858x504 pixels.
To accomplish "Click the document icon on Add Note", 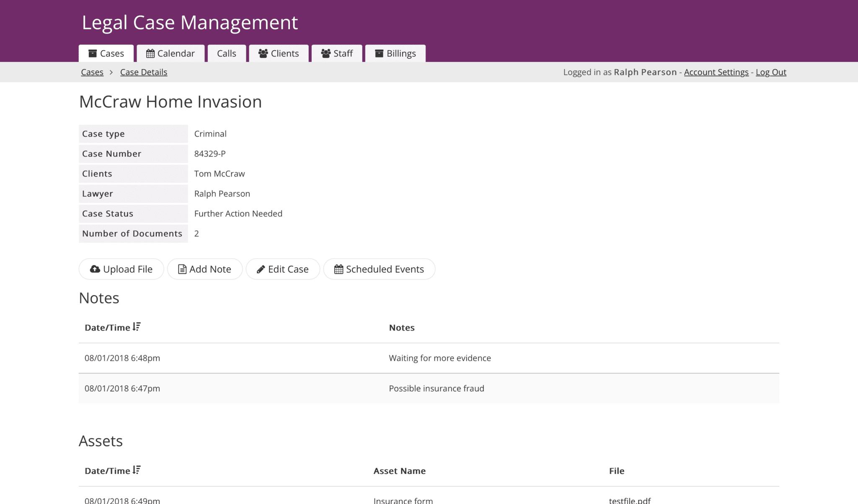I will tap(182, 269).
